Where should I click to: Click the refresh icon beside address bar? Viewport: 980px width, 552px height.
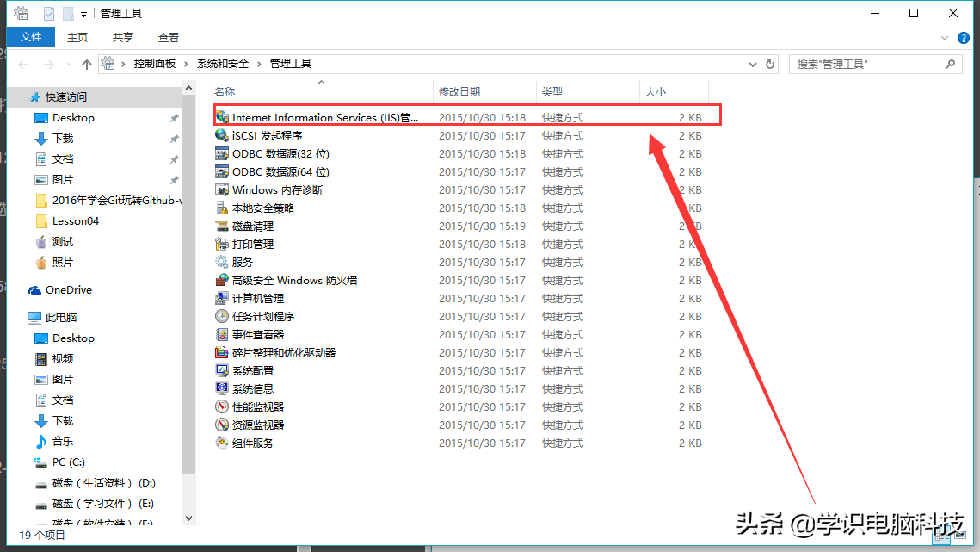click(770, 64)
